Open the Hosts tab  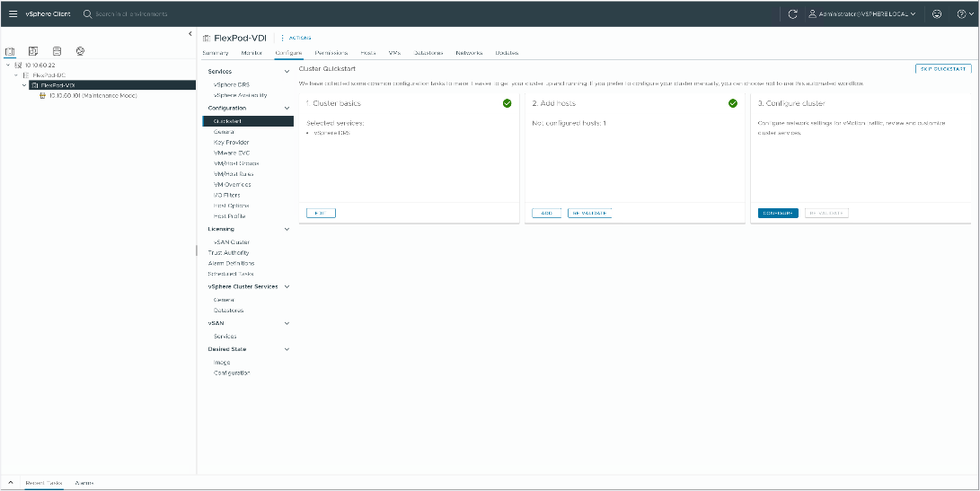click(x=368, y=53)
